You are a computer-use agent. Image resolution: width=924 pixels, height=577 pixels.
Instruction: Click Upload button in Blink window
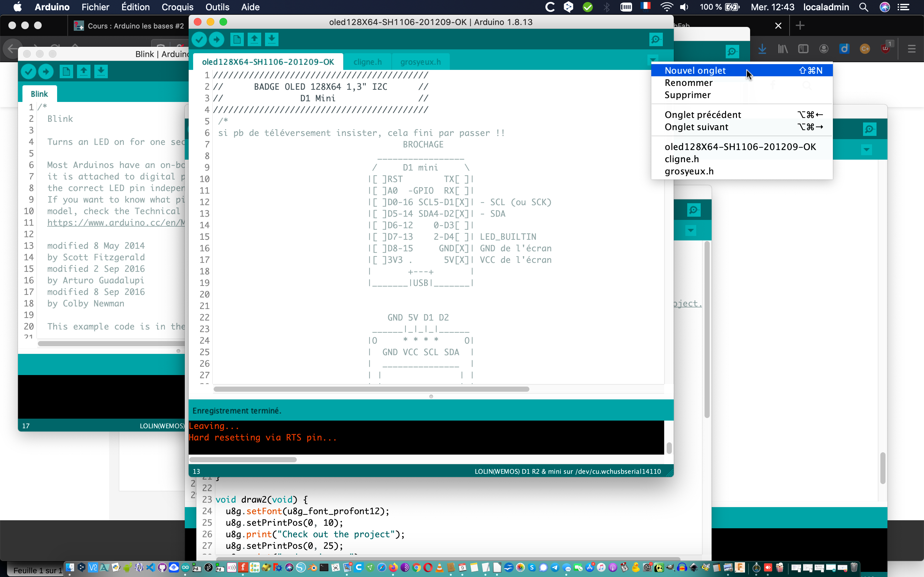pyautogui.click(x=46, y=71)
